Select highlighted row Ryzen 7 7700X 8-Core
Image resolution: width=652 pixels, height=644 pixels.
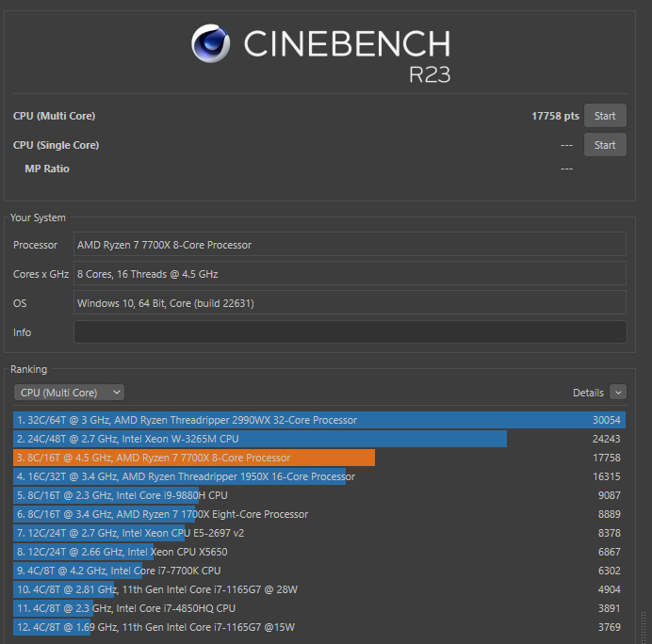pos(319,458)
